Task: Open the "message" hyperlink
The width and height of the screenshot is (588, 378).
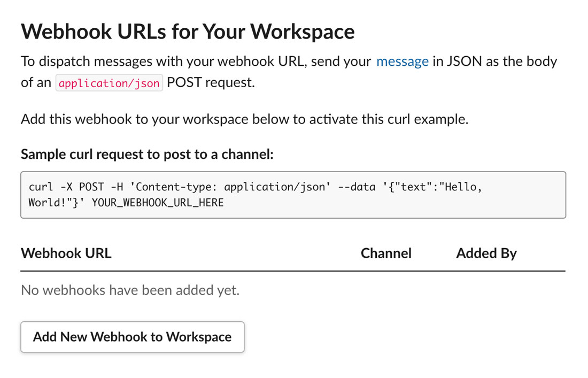Action: [402, 61]
